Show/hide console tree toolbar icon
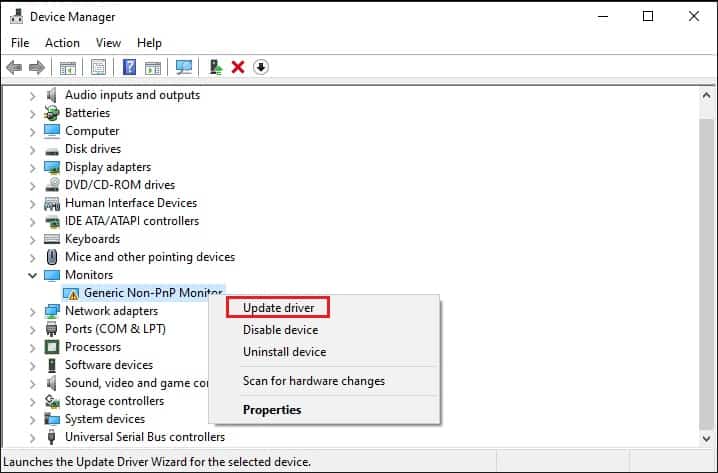Screen dimensions: 718x473 click(x=68, y=68)
